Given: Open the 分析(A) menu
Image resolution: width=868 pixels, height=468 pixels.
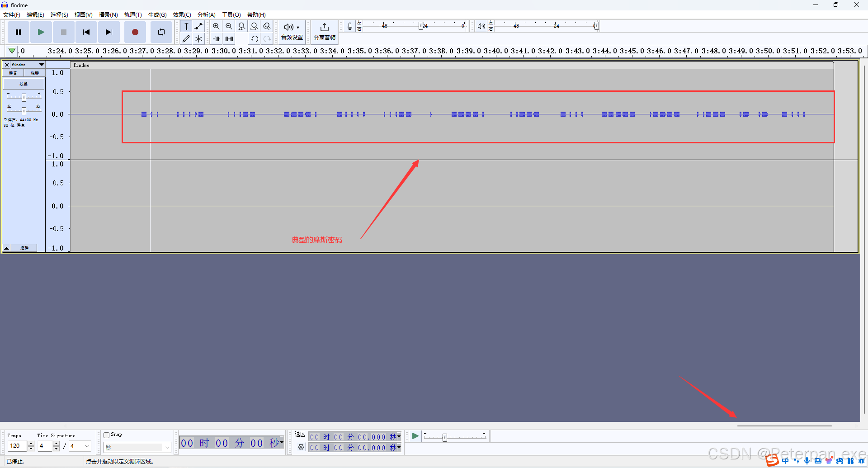Looking at the screenshot, I should (206, 15).
